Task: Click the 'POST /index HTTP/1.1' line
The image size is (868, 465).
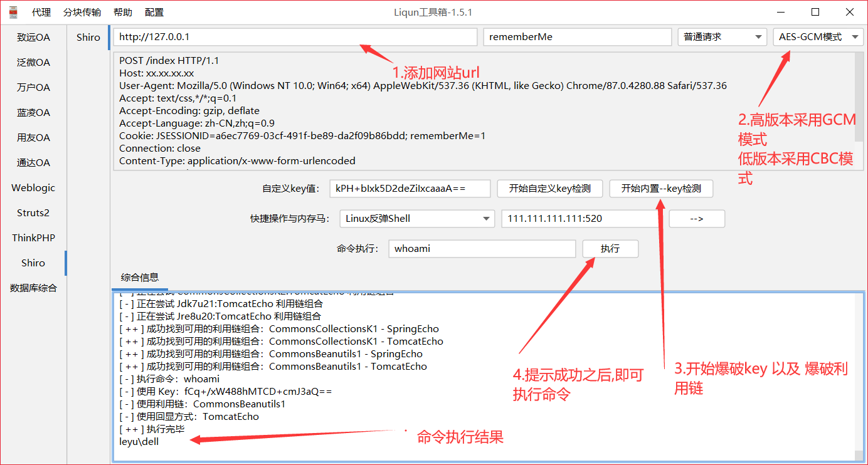Action: [x=169, y=61]
